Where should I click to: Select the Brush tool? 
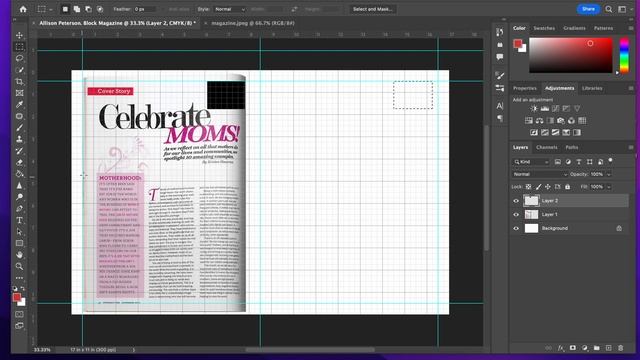pyautogui.click(x=19, y=128)
